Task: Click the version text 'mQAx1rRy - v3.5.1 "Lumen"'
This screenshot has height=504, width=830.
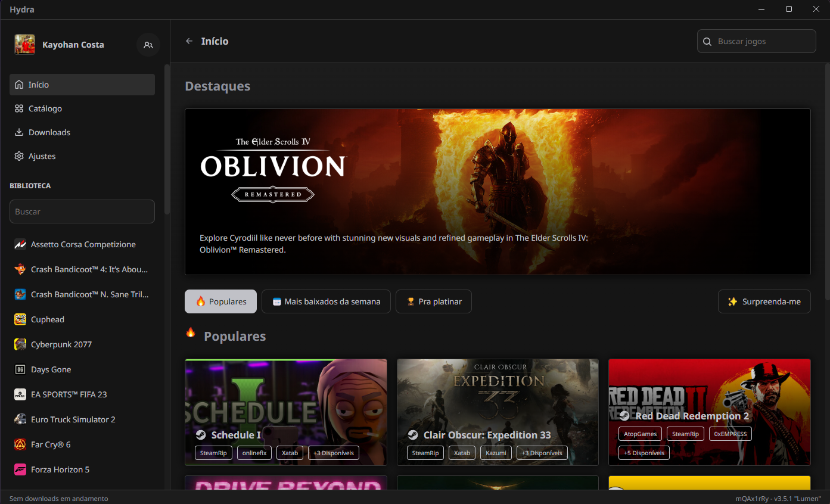Action: coord(778,499)
